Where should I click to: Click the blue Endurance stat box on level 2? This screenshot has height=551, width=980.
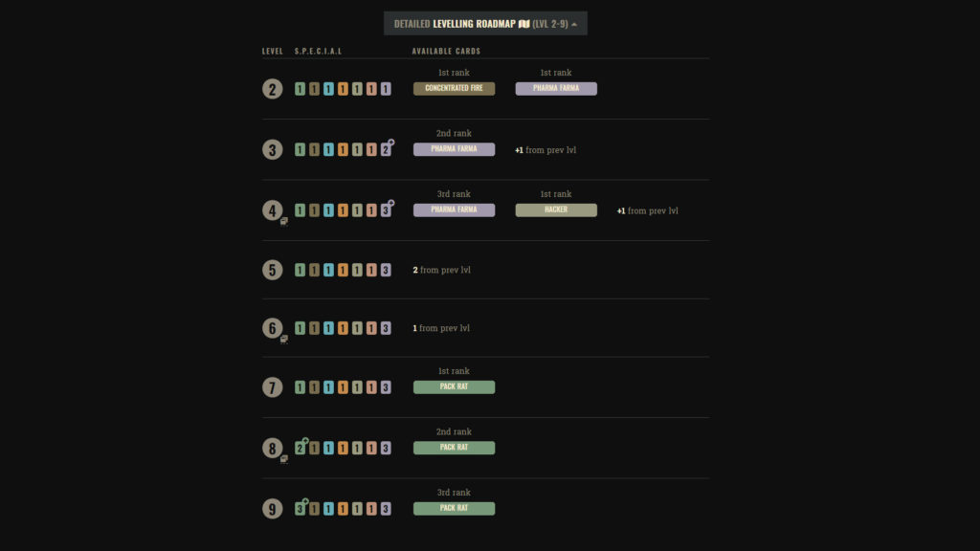point(328,89)
